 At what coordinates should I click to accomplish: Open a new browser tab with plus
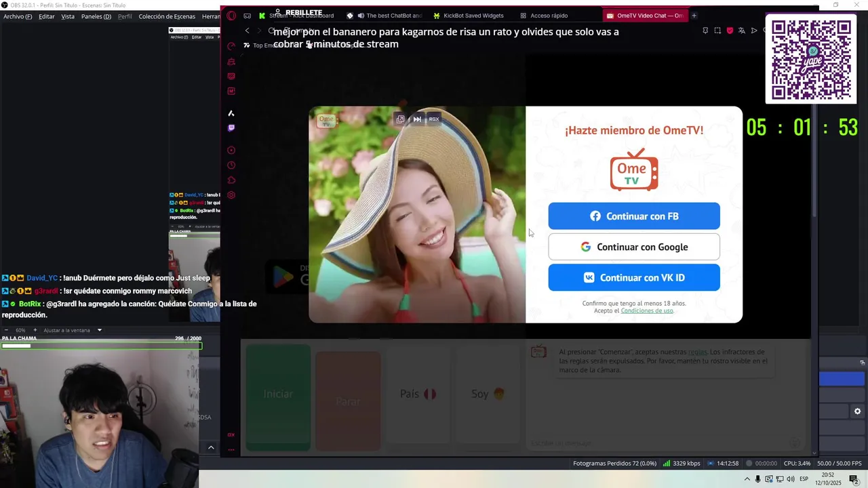(x=694, y=16)
